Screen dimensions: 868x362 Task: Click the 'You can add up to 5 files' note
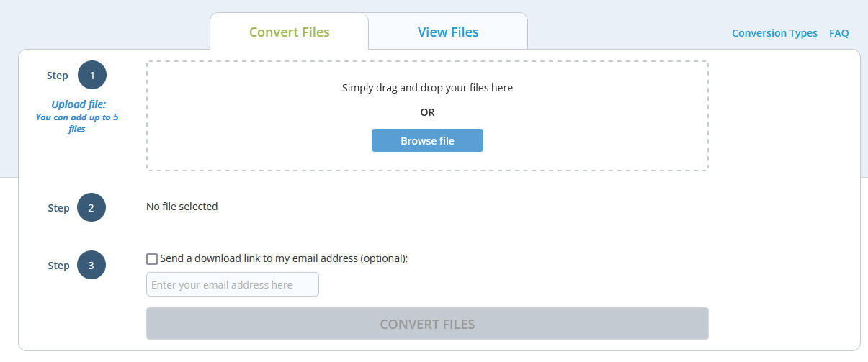(77, 122)
